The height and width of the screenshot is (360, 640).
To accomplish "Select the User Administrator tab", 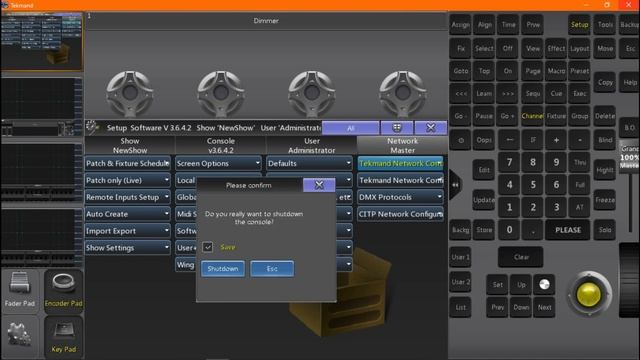I will click(311, 145).
